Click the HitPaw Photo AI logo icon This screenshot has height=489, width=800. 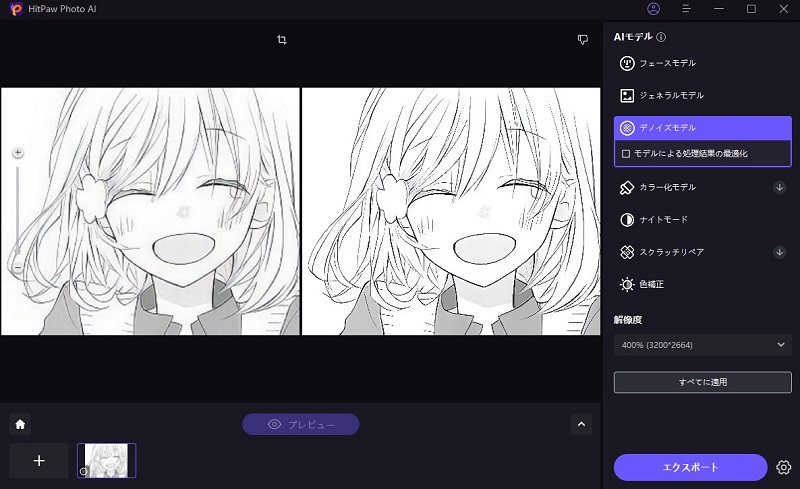tap(16, 9)
